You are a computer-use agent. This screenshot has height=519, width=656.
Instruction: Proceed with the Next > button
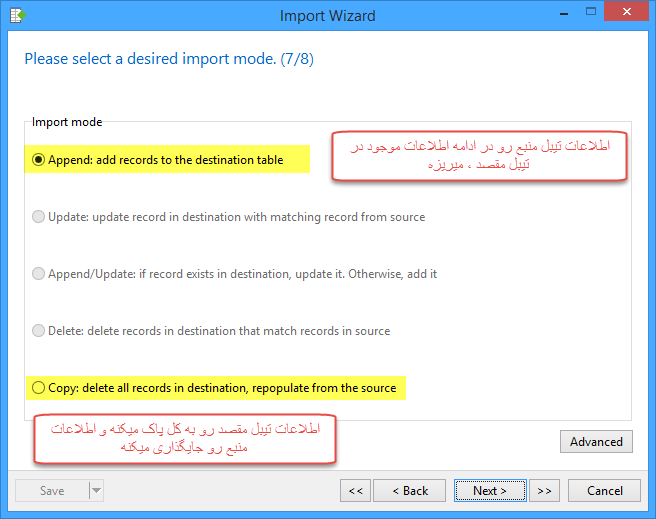click(490, 491)
